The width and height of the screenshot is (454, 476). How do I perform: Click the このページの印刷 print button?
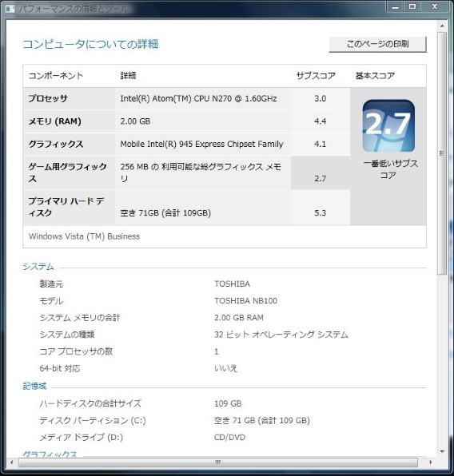[377, 44]
